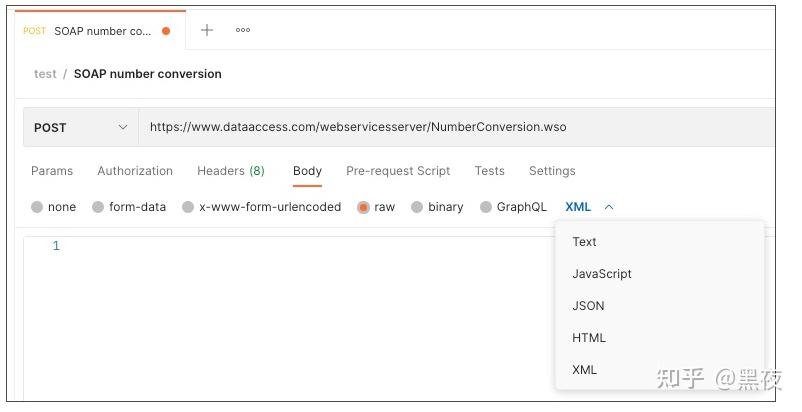Choose GraphQL body type
Viewport: 802px width, 412px height.
click(486, 207)
